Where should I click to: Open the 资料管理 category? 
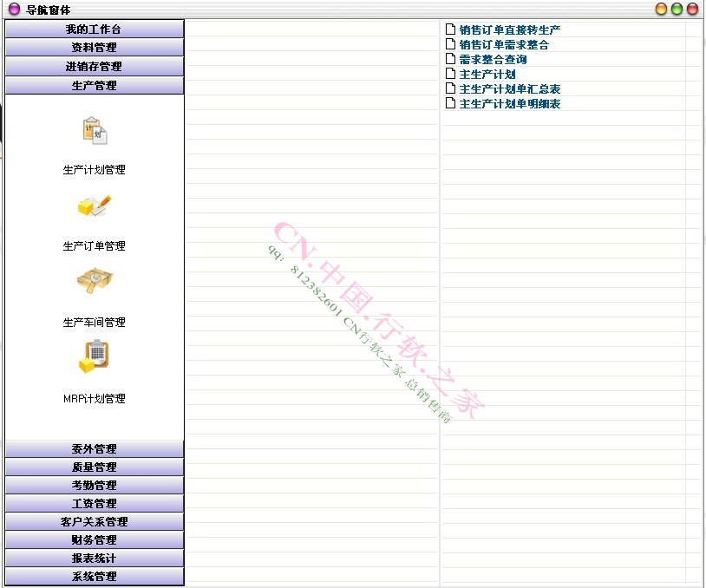pos(95,47)
